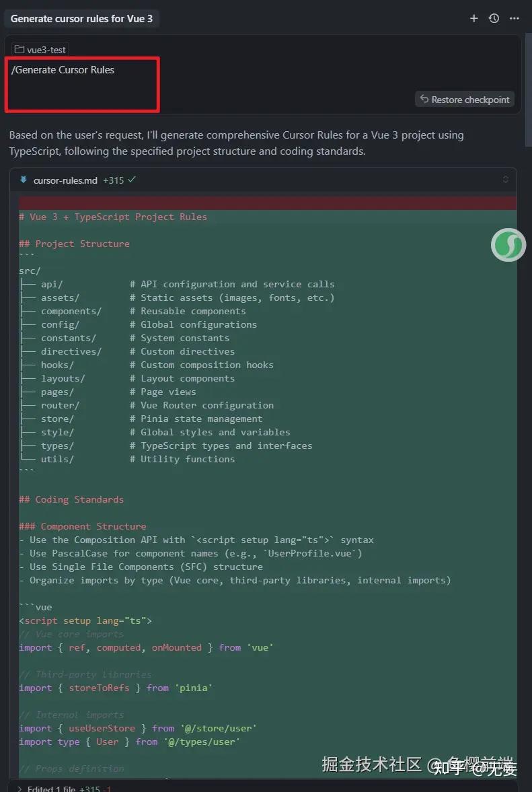The image size is (532, 792).
Task: Click the undo arrow inside Restore checkpoint
Action: 424,99
